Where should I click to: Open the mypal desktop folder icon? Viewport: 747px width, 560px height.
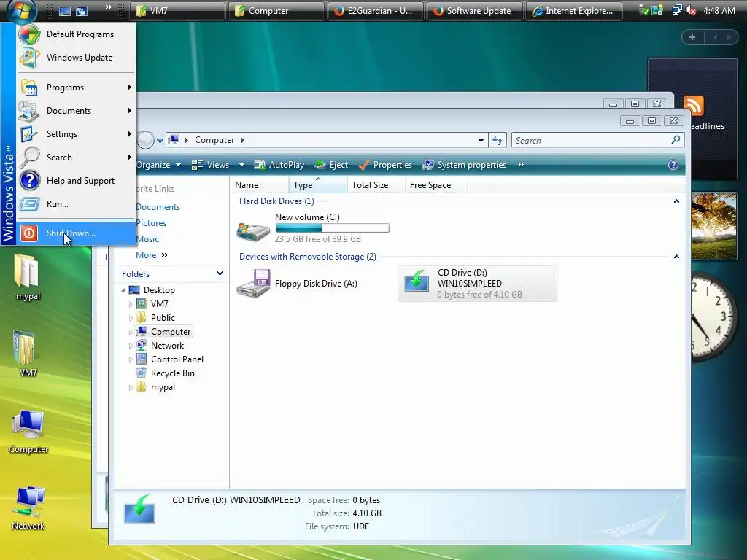click(x=28, y=277)
